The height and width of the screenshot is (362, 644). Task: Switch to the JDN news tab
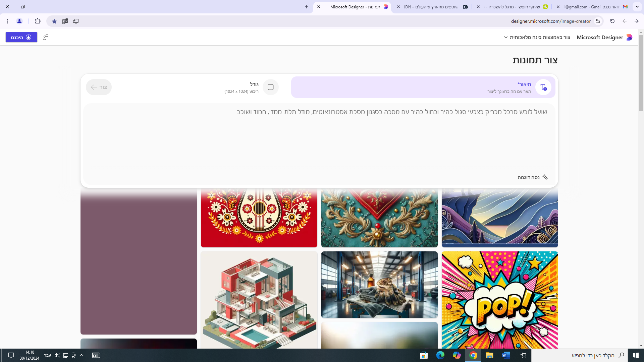[x=433, y=7]
